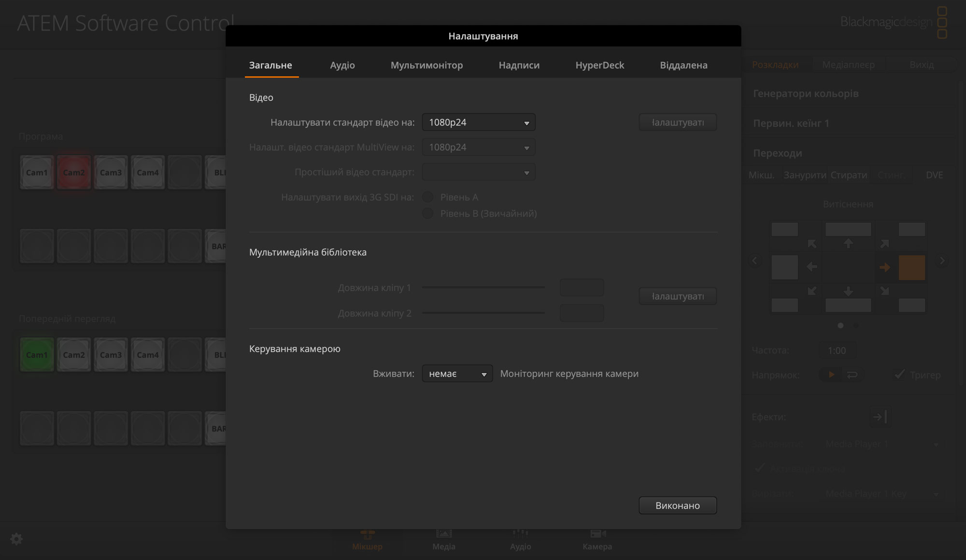Open the Медіаплеєр panel tab
The width and height of the screenshot is (966, 560).
(x=849, y=65)
